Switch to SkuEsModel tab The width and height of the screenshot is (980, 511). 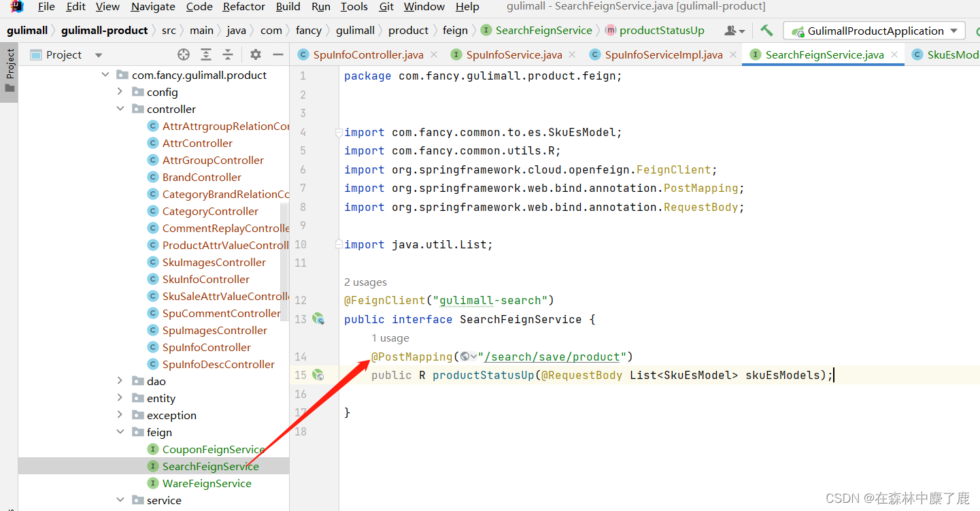click(945, 54)
